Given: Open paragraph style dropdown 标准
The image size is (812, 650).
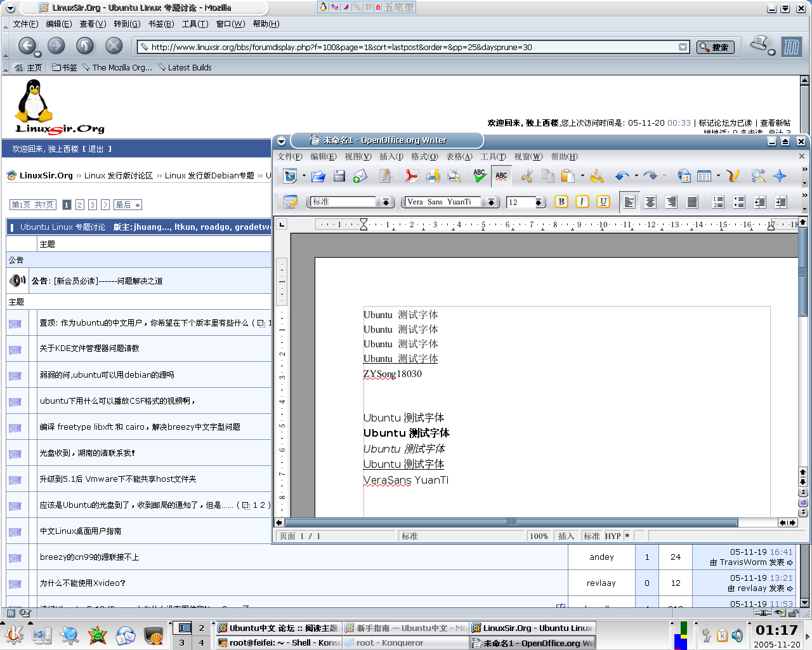Looking at the screenshot, I should (x=386, y=202).
